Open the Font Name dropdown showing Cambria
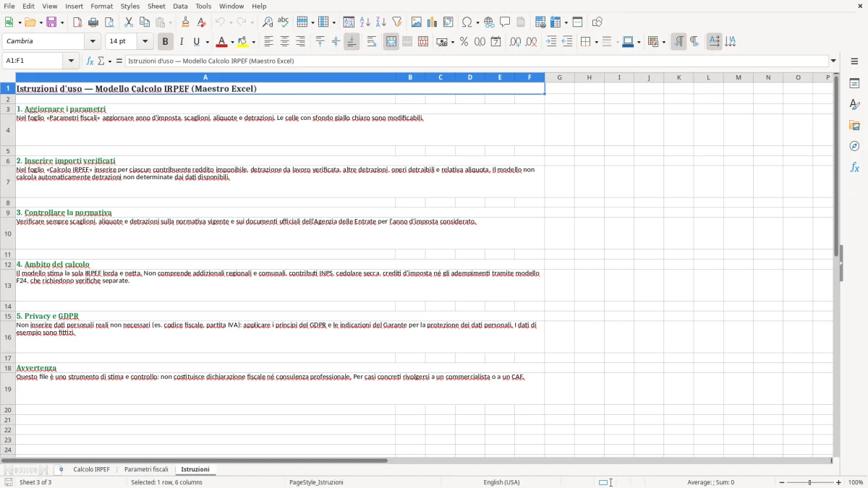 click(93, 42)
